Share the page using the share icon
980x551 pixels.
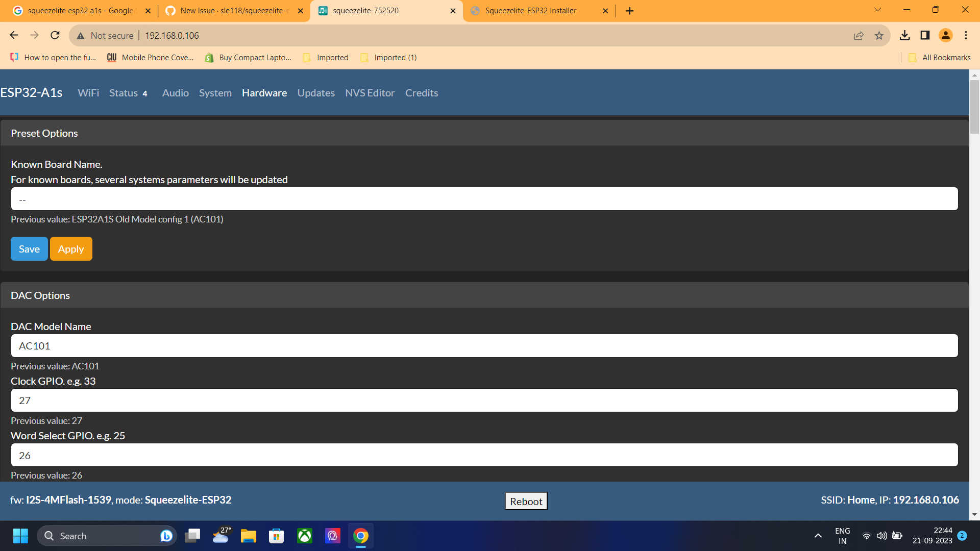[x=859, y=35]
